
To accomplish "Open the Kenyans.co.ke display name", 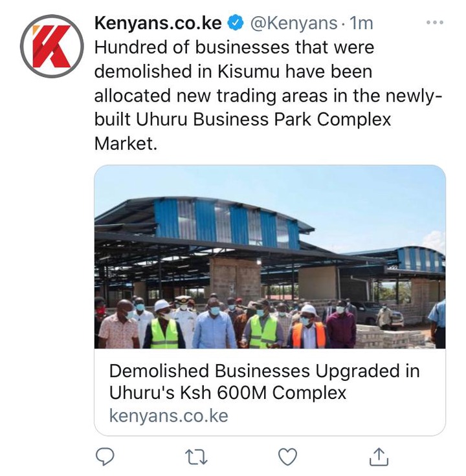I will [x=159, y=23].
